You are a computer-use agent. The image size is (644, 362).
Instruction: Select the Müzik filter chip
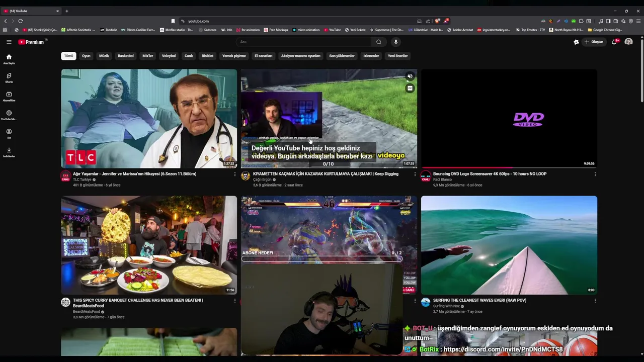[104, 56]
